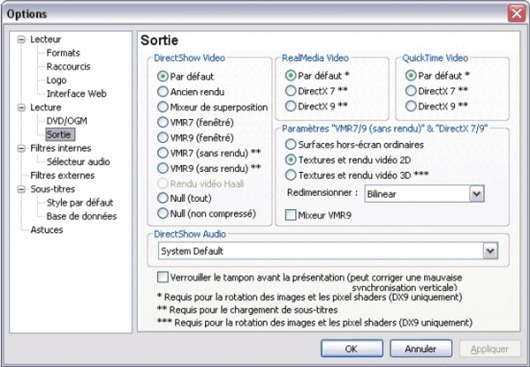Collapse the Sous-titres tree node
Screen dimensions: 530x367
21,189
